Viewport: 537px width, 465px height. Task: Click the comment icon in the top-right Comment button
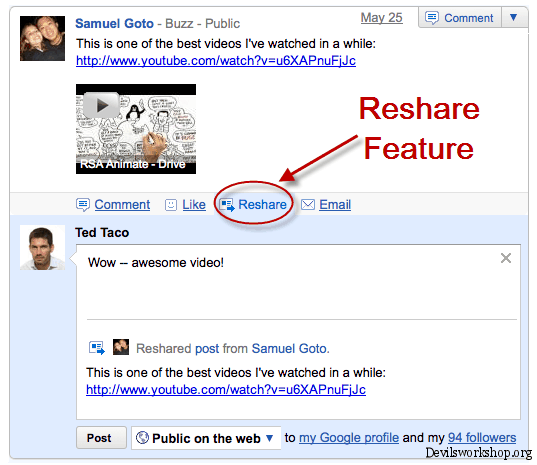[x=432, y=18]
